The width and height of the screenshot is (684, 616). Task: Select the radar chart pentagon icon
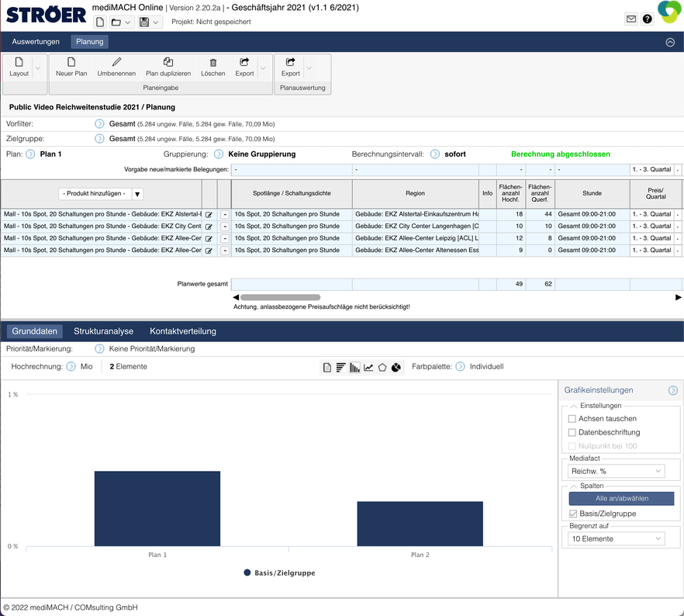point(382,367)
